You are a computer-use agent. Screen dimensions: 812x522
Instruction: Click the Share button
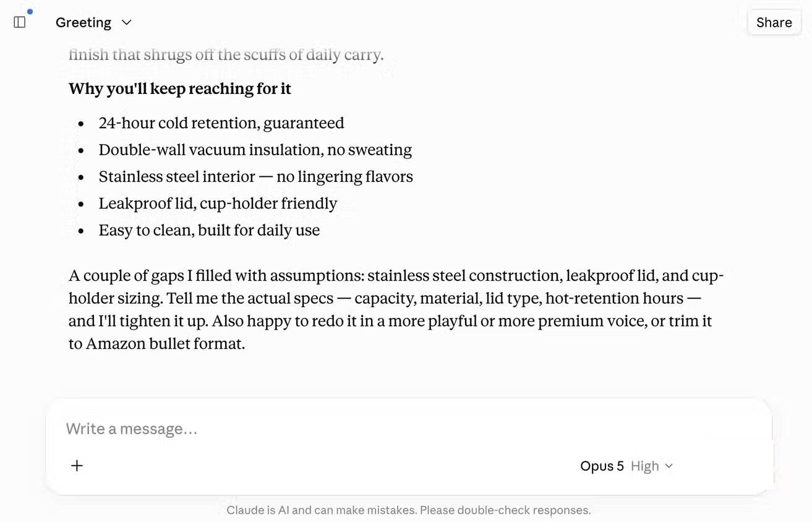click(x=774, y=22)
